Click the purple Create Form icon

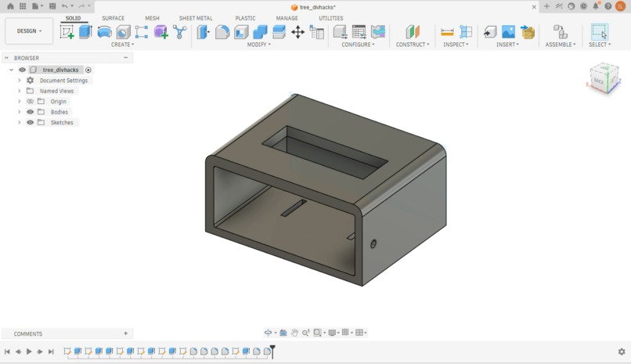tap(160, 32)
